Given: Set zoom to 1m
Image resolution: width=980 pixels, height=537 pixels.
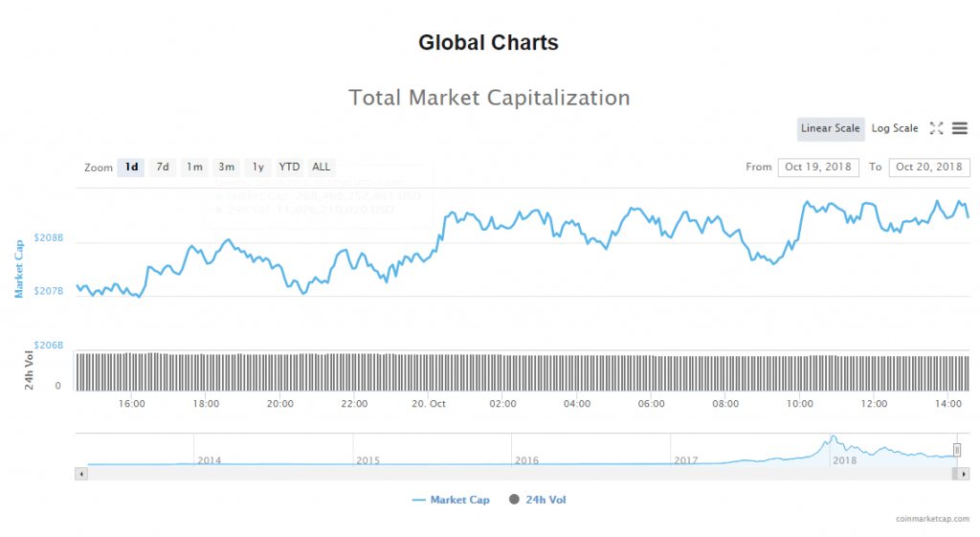Looking at the screenshot, I should pos(194,167).
